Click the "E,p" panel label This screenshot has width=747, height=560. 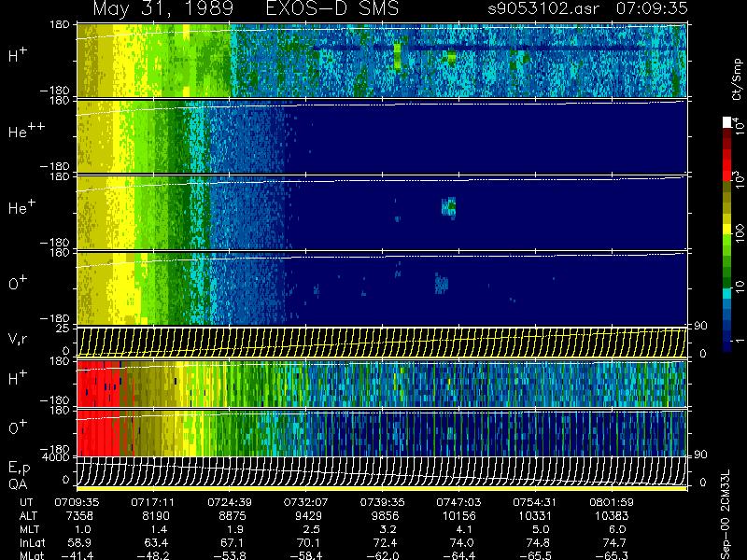click(19, 468)
